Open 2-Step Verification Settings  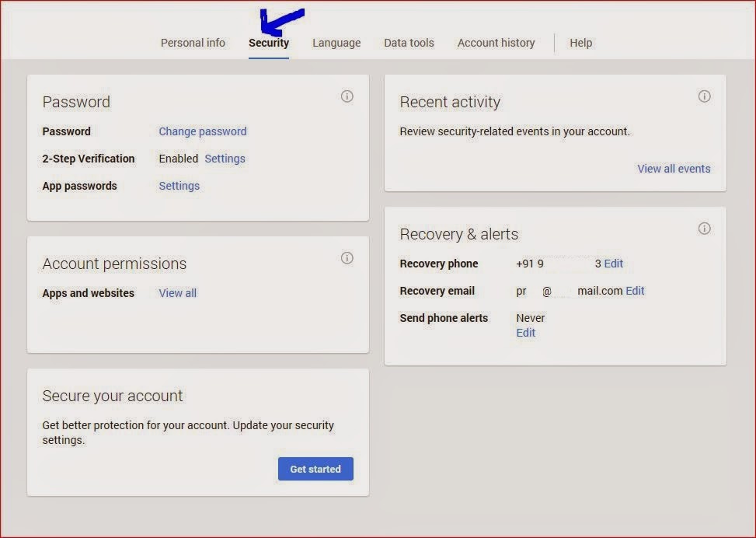pyautogui.click(x=225, y=158)
